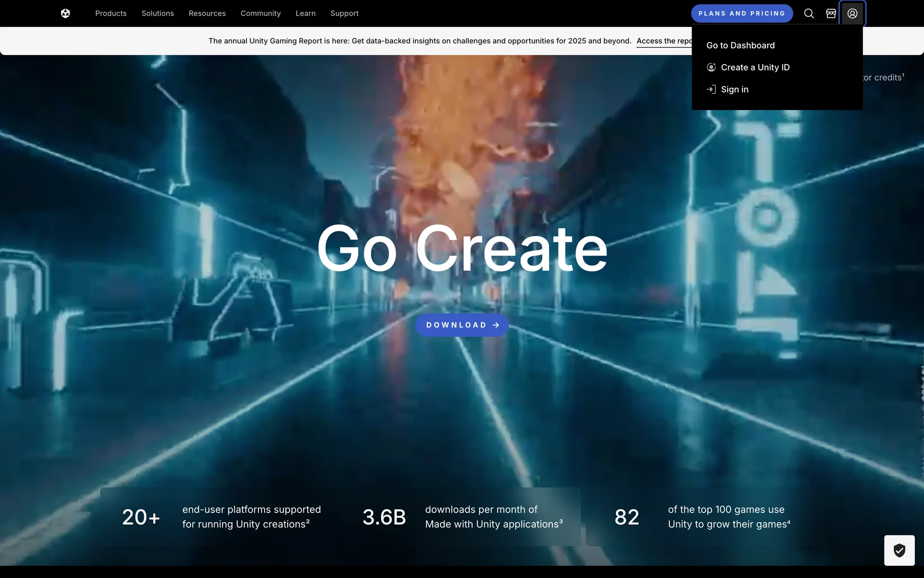Click the arrow on Download button
This screenshot has width=924, height=578.
496,325
